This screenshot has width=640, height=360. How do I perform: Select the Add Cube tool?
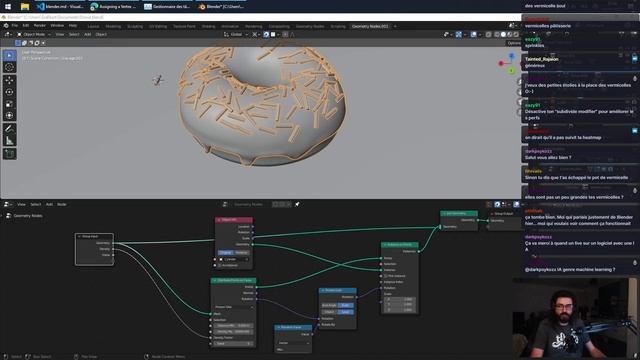9,154
